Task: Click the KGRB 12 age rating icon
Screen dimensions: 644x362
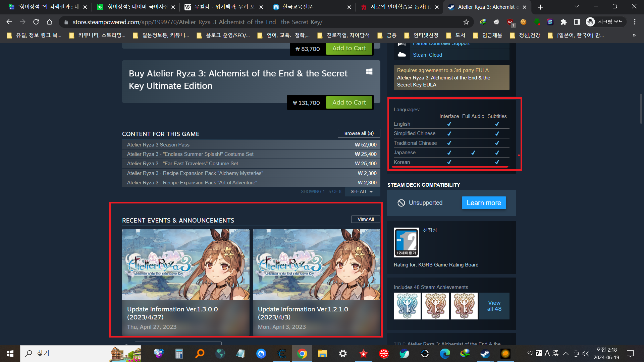Action: tap(406, 242)
